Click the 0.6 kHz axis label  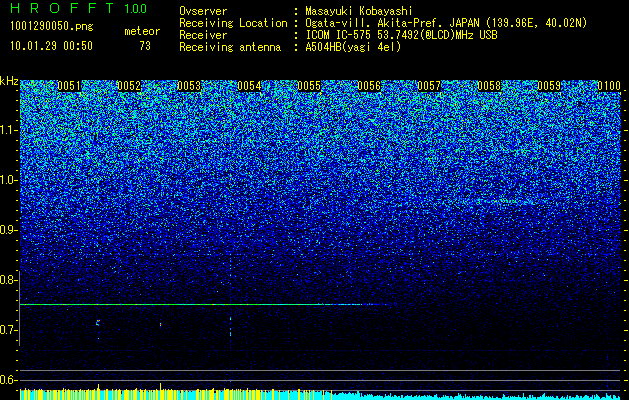click(9, 380)
